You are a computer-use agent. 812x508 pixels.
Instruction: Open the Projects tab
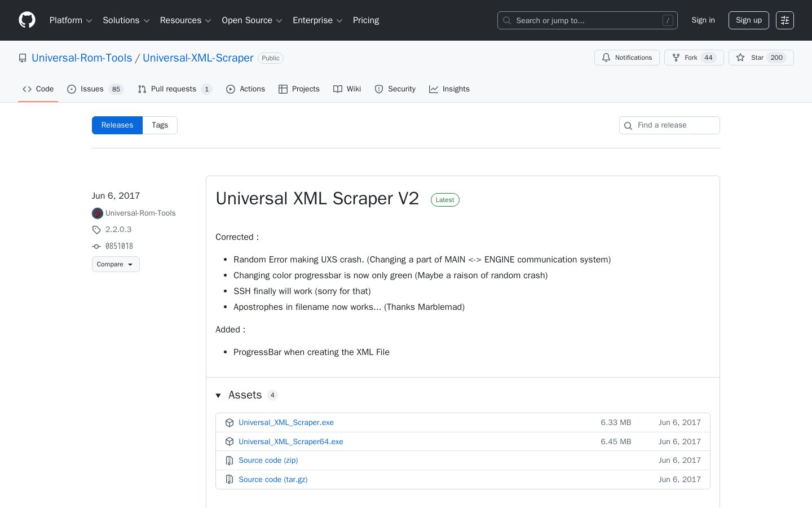[x=299, y=89]
